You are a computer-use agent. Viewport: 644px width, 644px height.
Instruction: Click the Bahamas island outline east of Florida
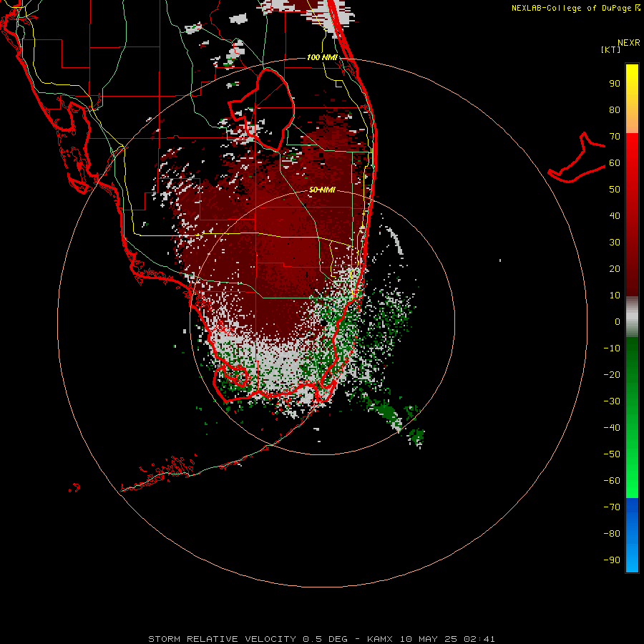click(577, 158)
